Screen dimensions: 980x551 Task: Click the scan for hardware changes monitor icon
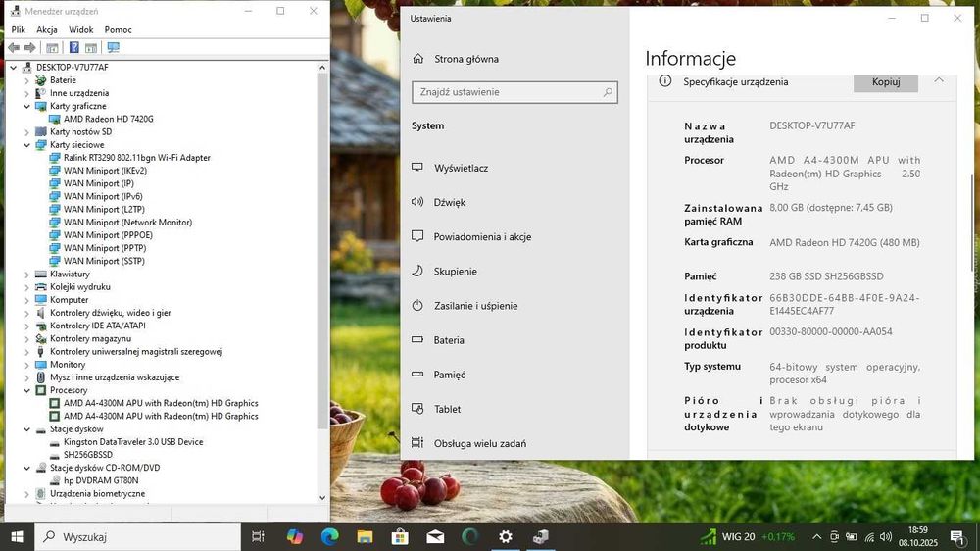click(113, 47)
